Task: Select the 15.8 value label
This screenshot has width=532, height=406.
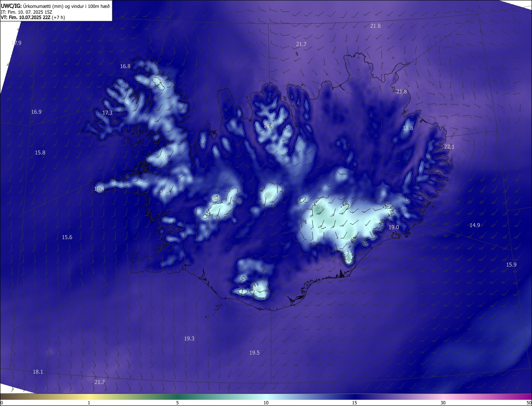Action: (40, 152)
